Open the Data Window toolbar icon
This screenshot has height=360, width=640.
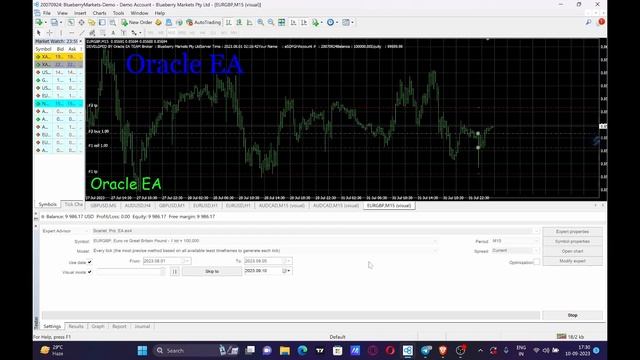pos(81,22)
